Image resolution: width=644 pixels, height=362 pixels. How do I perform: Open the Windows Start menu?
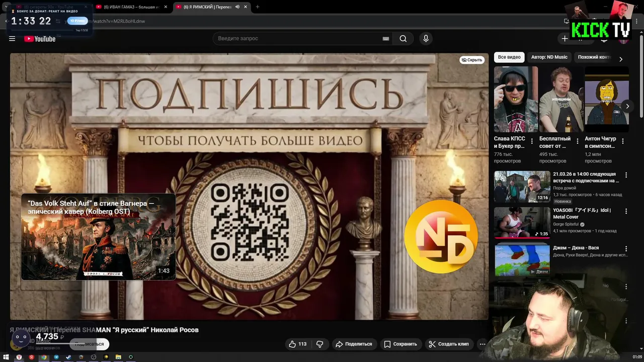click(x=6, y=357)
